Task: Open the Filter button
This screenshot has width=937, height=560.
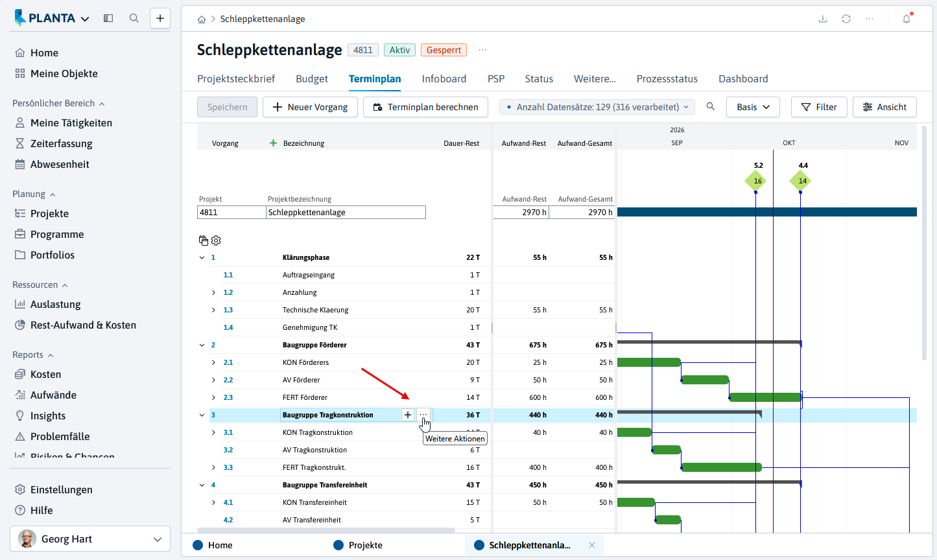Action: [x=819, y=107]
